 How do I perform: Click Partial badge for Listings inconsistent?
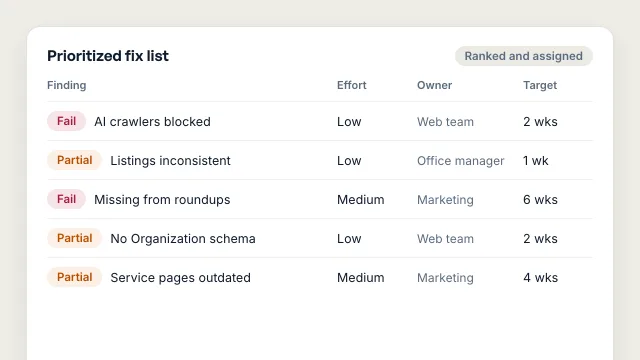pyautogui.click(x=74, y=160)
